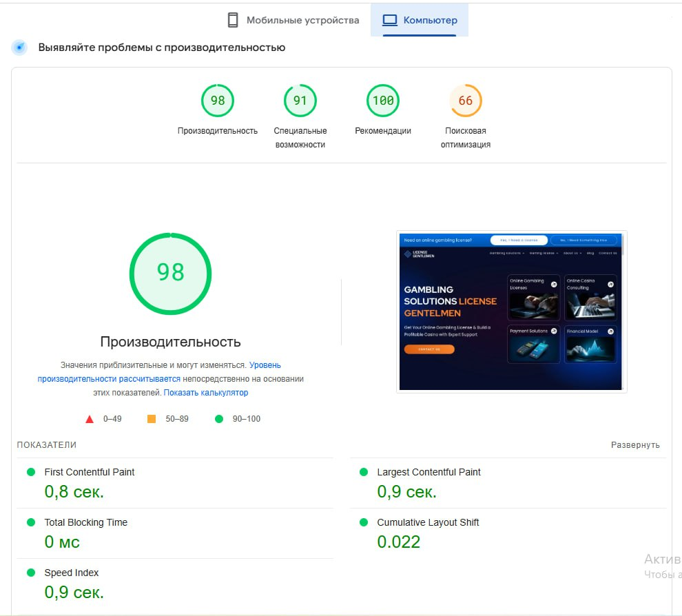The height and width of the screenshot is (616, 682).
Task: Click the green circle 90–100 legend icon
Action: [219, 419]
